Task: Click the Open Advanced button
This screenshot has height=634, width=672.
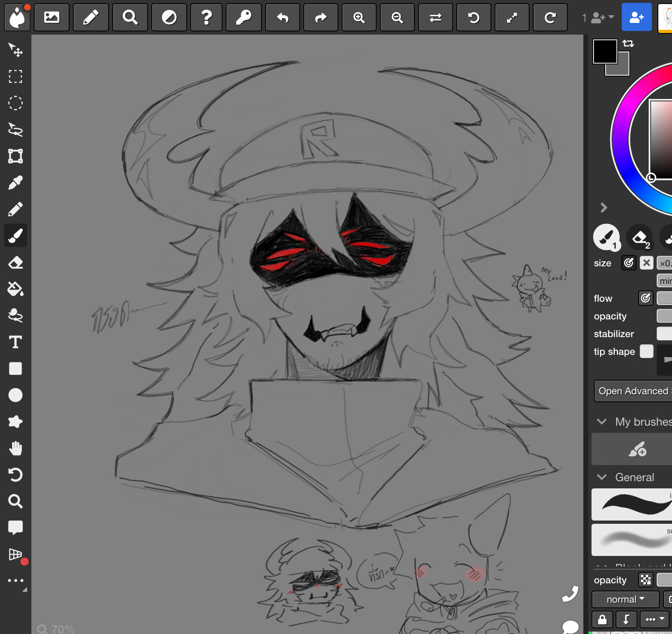Action: pos(633,391)
